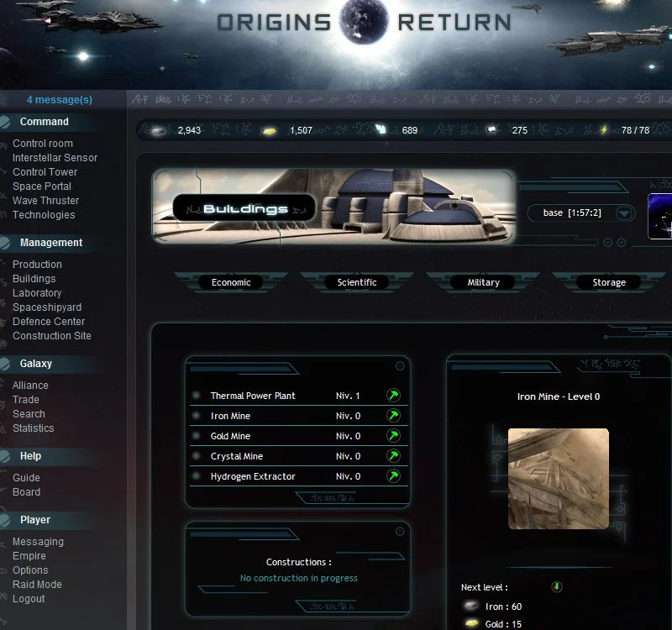
Task: Start the Iron Mine upgrade arrow
Action: coord(392,415)
